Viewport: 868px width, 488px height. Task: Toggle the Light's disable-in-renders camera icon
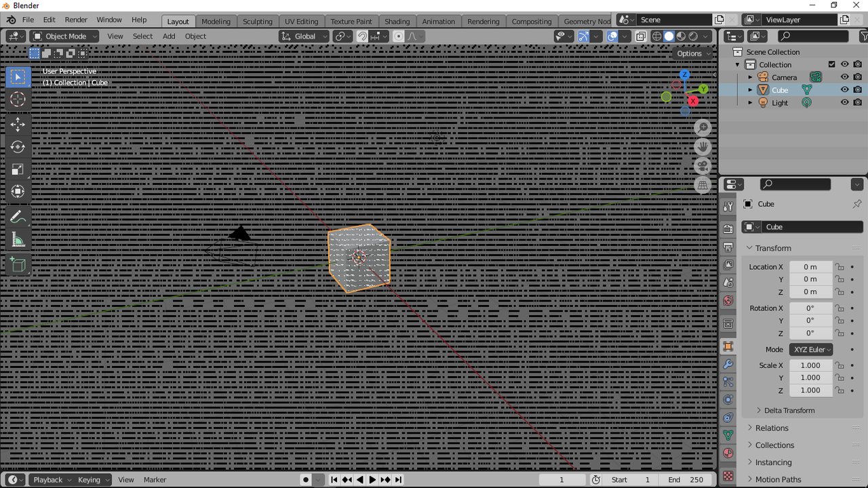tap(858, 102)
